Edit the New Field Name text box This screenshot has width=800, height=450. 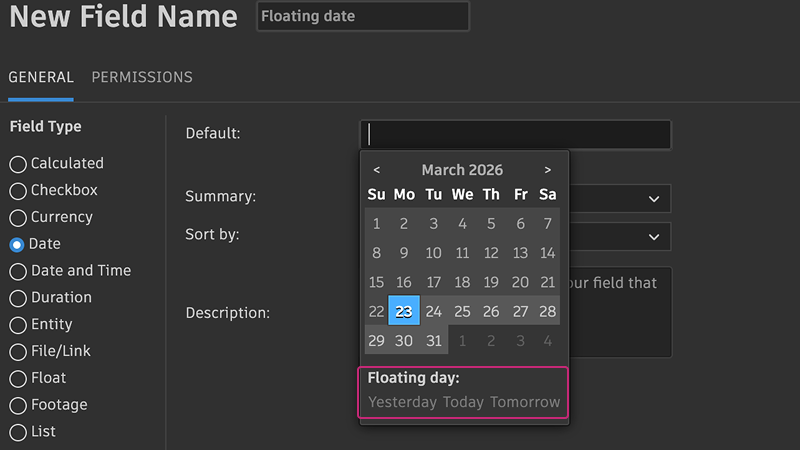pyautogui.click(x=362, y=16)
